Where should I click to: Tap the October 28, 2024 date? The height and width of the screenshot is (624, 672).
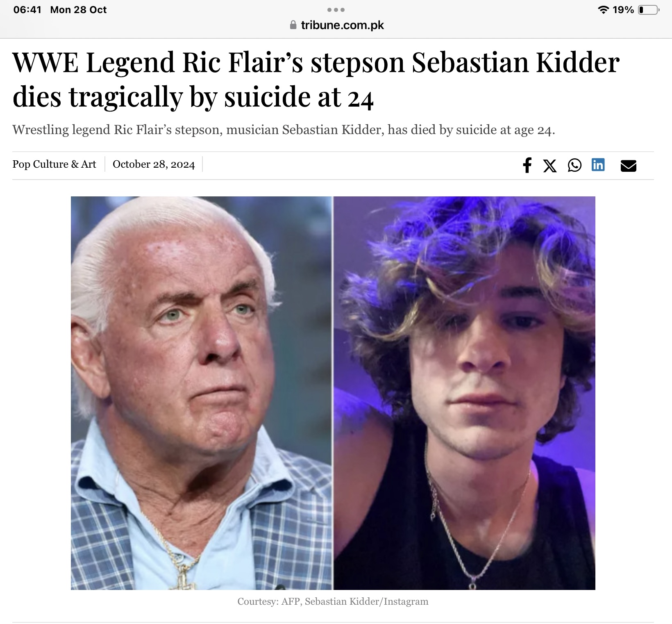[x=154, y=164]
